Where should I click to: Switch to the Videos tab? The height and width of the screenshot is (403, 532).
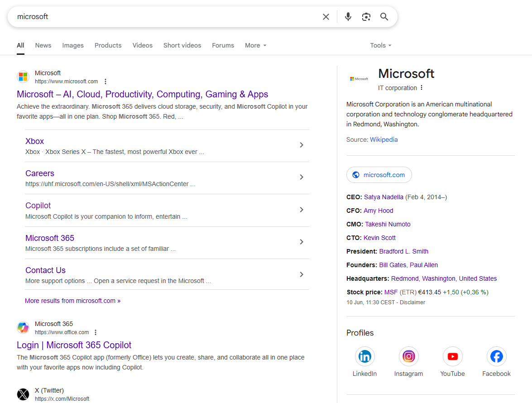tap(143, 45)
